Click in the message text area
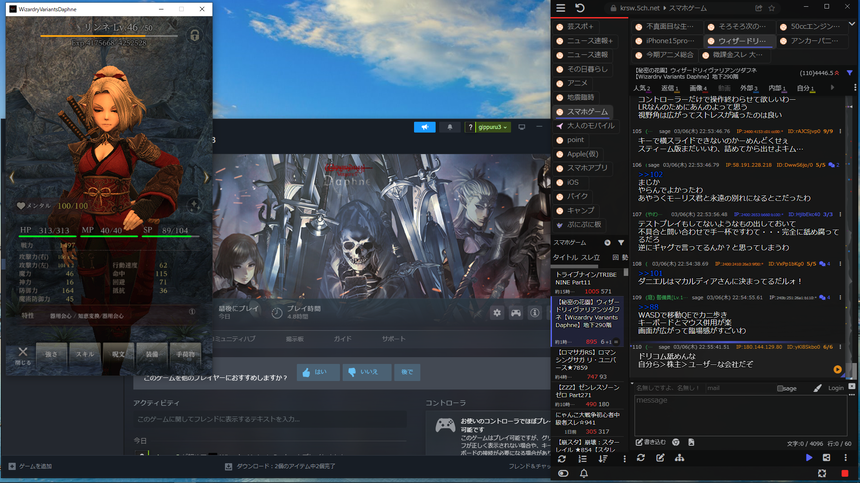 coord(740,415)
